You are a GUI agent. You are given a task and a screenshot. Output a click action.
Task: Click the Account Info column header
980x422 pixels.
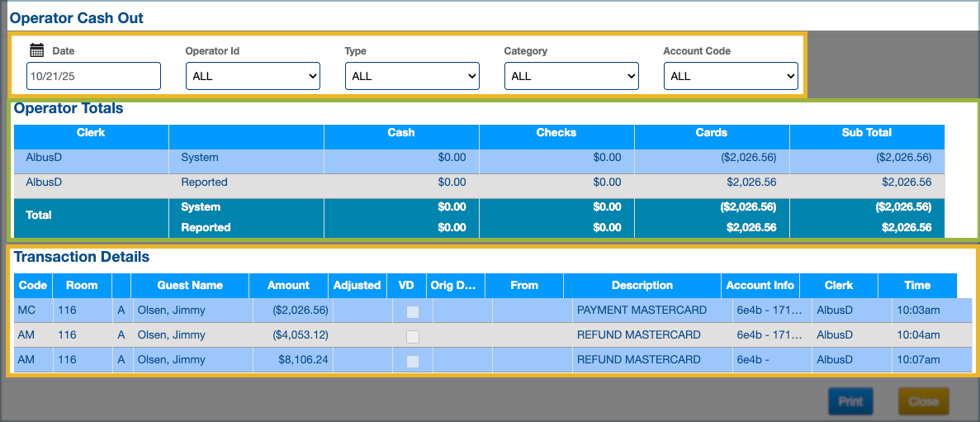coord(760,286)
